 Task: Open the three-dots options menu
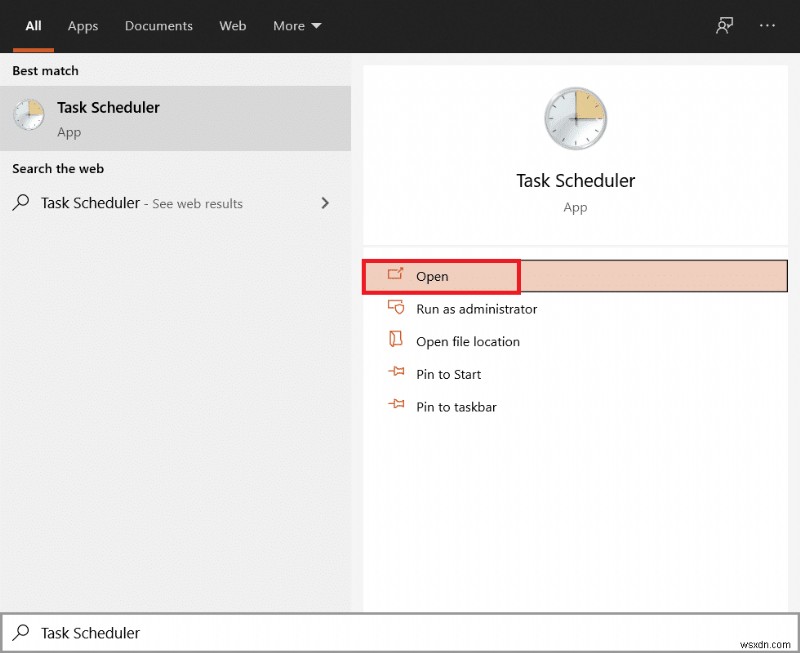coord(768,26)
